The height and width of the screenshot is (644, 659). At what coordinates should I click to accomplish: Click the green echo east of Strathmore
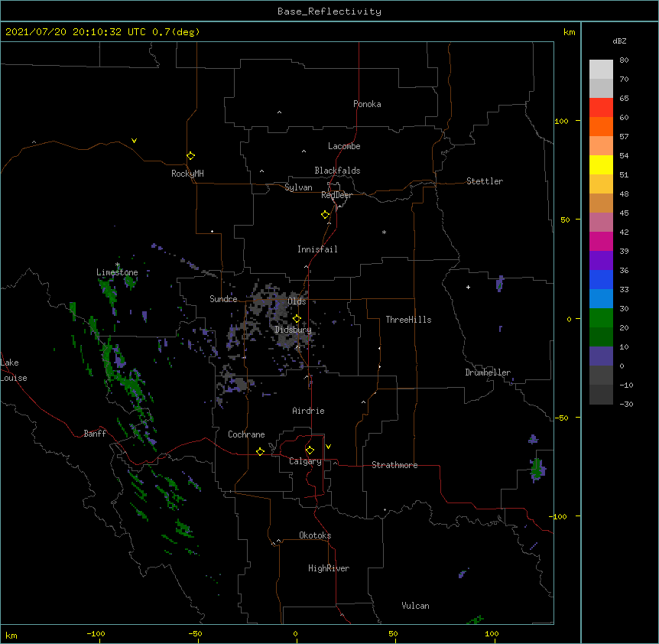pyautogui.click(x=537, y=469)
